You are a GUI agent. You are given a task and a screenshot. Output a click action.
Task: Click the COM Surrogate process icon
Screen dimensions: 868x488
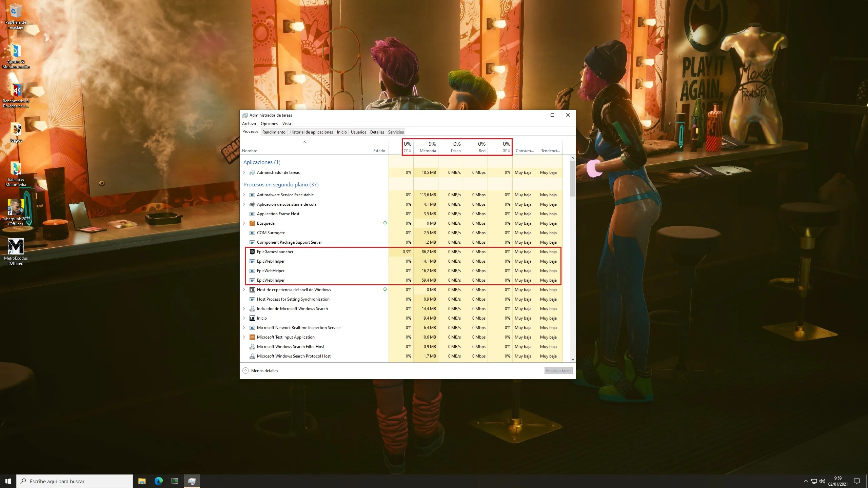tap(252, 232)
